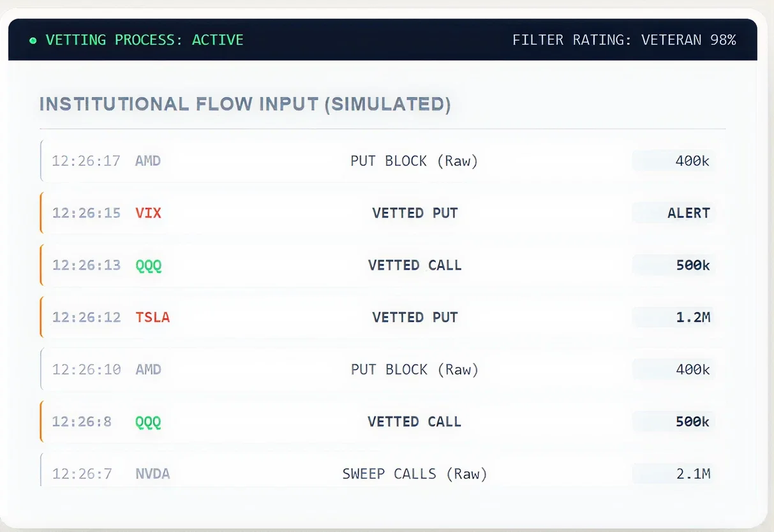This screenshot has width=774, height=532.
Task: Open the ALERT badge on the VIX row
Action: point(687,213)
